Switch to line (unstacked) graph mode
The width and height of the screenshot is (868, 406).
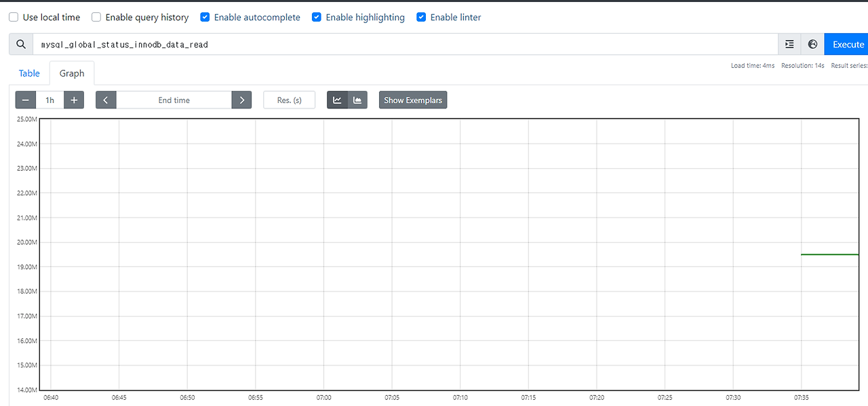(x=337, y=100)
